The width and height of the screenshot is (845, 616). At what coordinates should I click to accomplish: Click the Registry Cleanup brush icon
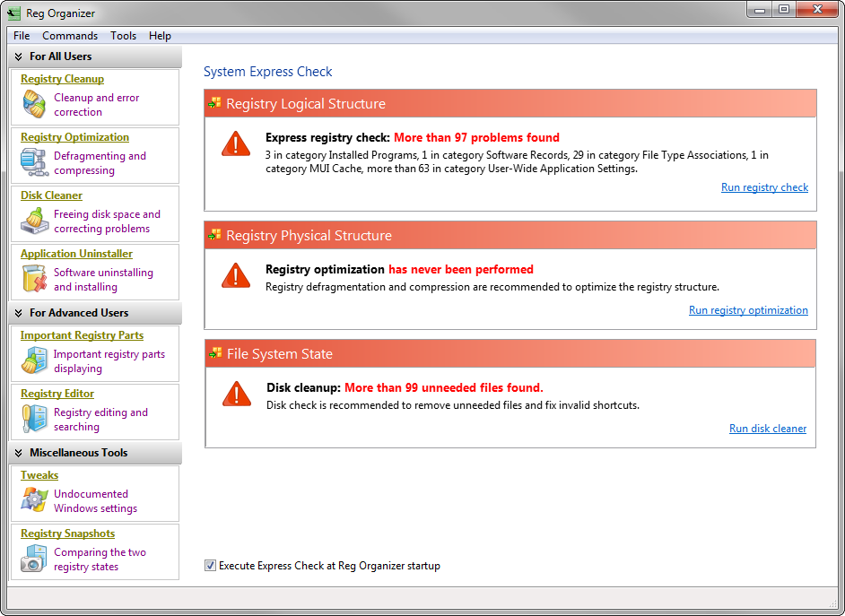point(34,104)
